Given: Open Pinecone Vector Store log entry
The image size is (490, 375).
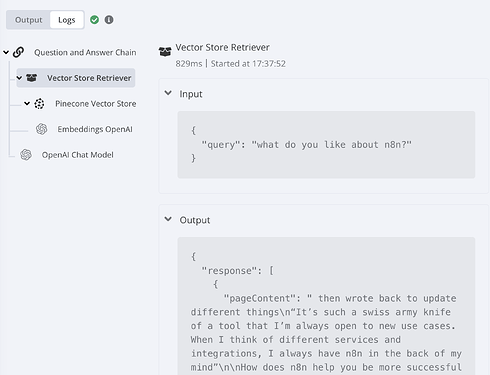Looking at the screenshot, I should 96,104.
